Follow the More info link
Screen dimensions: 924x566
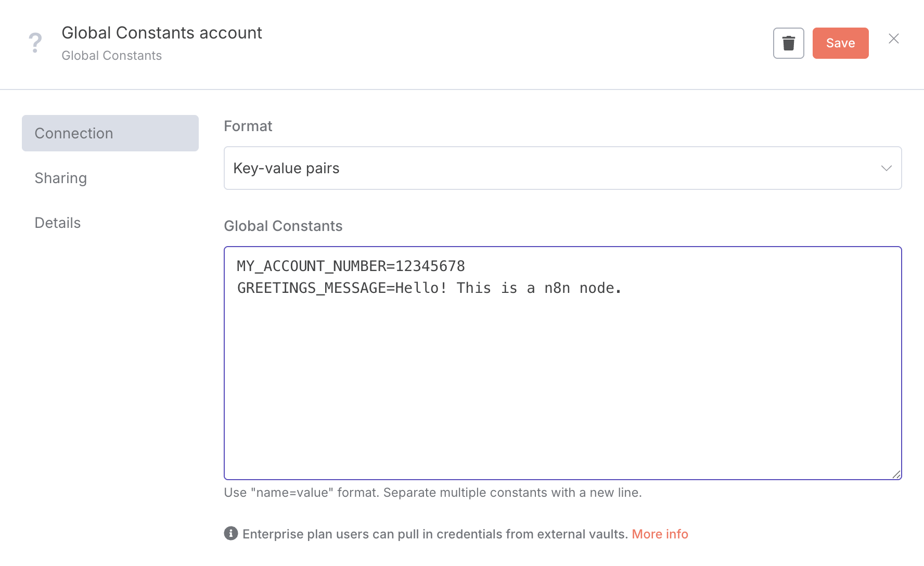pos(660,534)
